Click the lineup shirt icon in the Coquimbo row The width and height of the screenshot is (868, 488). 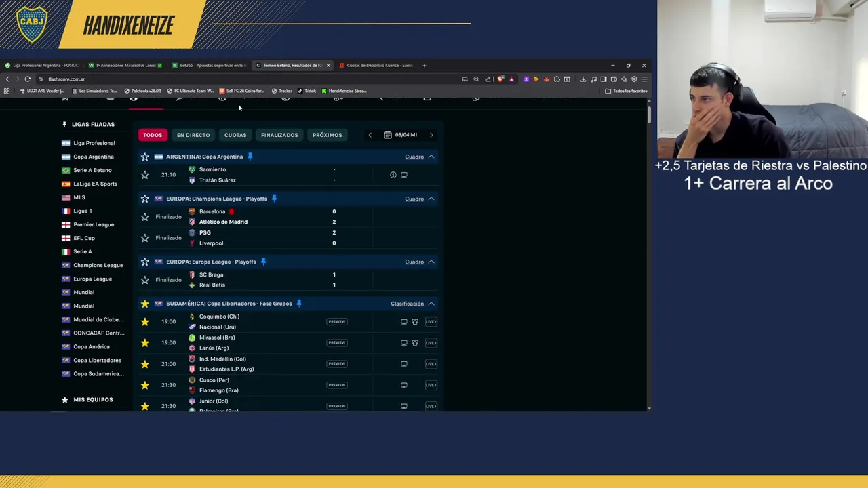pyautogui.click(x=415, y=322)
